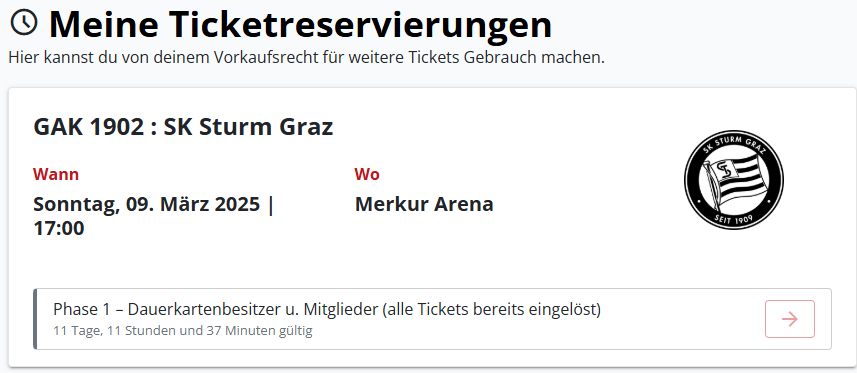Click the 17:00 kickoff time

pos(59,228)
